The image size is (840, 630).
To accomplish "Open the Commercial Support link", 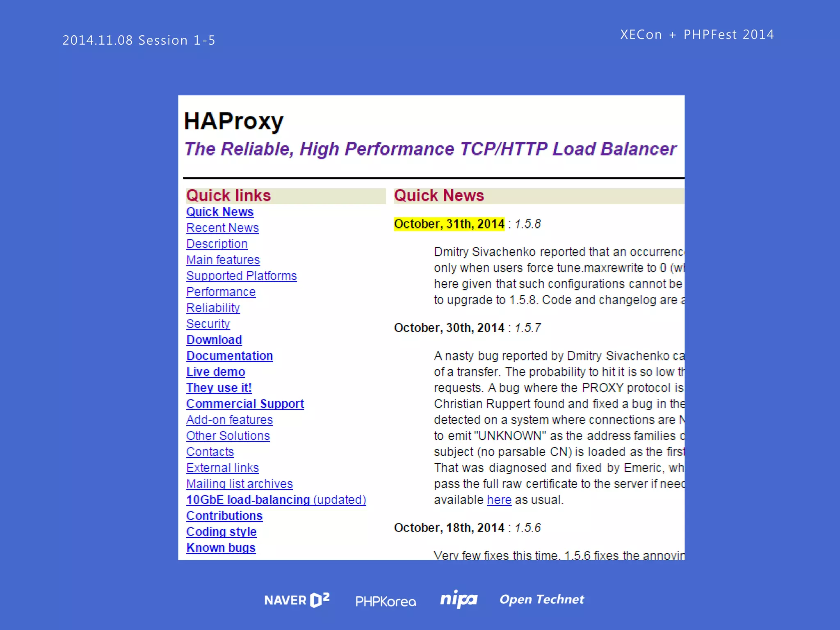I will [x=245, y=404].
